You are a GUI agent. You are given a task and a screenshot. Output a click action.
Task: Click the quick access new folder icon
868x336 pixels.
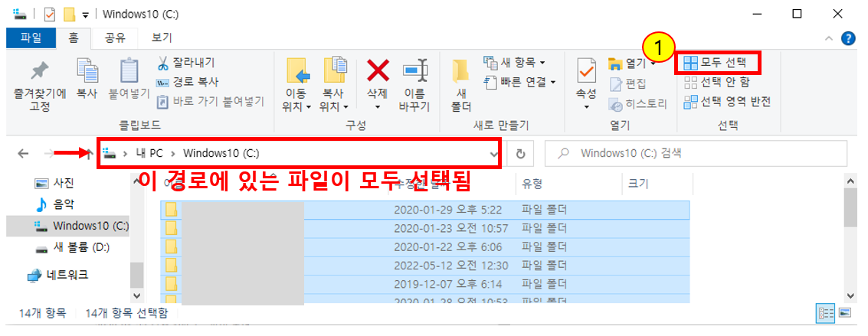(69, 14)
